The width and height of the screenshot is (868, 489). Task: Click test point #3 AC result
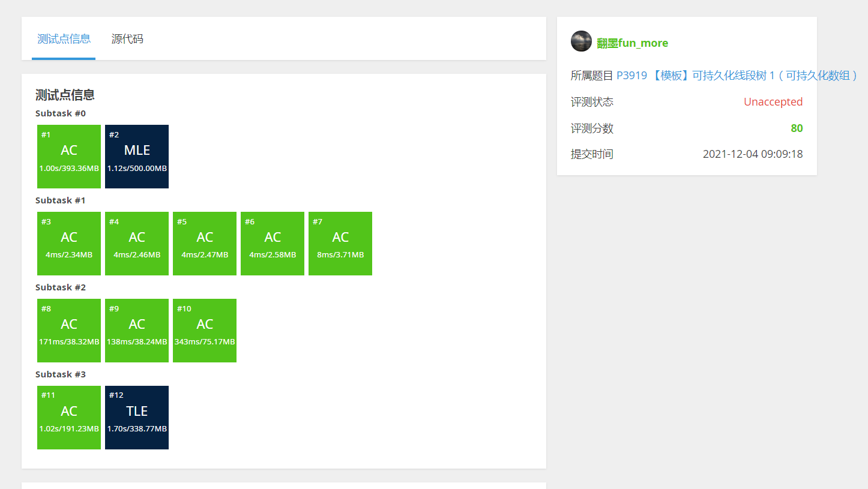[69, 244]
